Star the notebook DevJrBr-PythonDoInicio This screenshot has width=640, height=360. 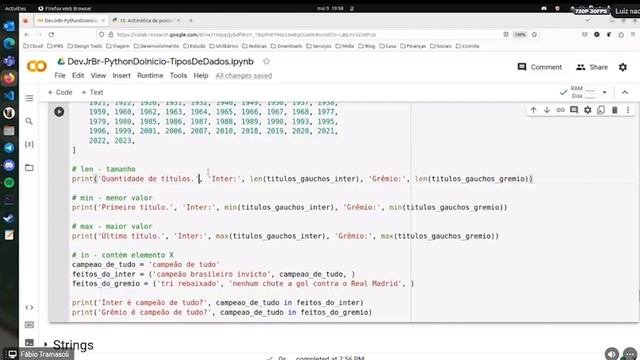pyautogui.click(x=267, y=62)
